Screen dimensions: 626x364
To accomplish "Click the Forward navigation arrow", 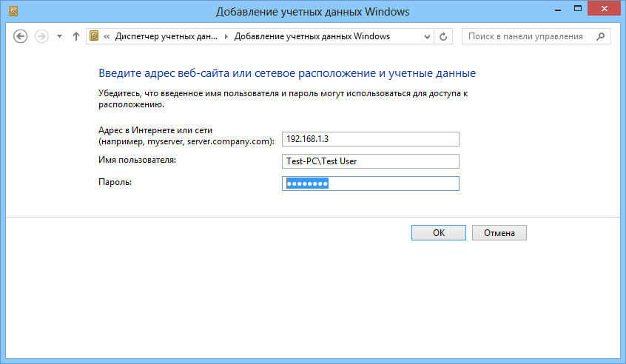I will (41, 36).
